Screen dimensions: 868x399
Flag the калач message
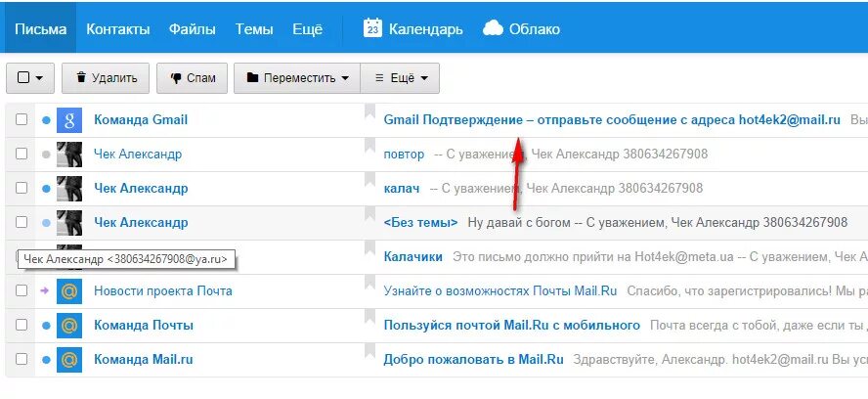pyautogui.click(x=369, y=181)
